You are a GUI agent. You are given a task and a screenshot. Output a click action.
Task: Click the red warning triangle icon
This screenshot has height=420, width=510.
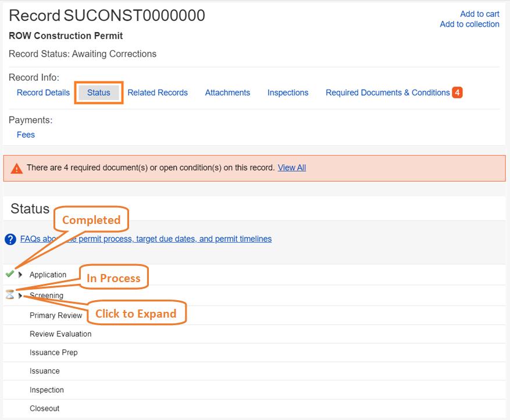17,168
